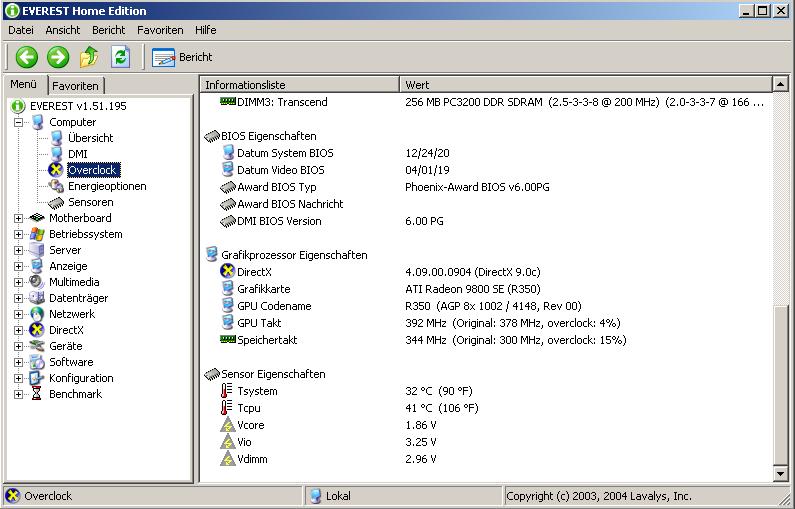Select the Overclock tree item
This screenshot has width=795, height=509.
coord(93,170)
